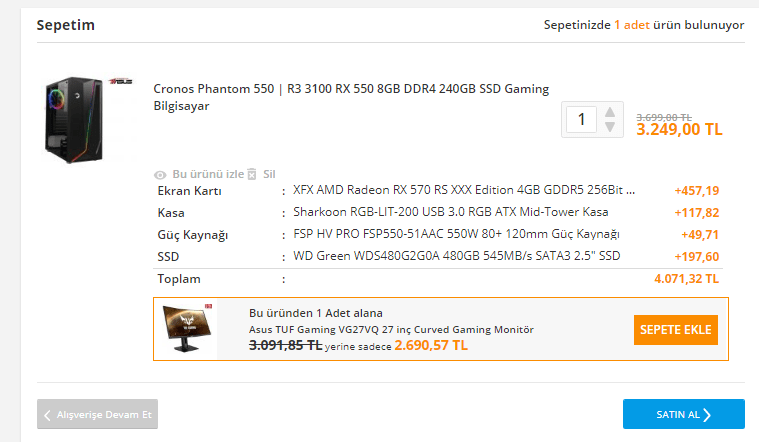This screenshot has height=442, width=759.
Task: Open the Asus TUF Gaming VG27VQ monitor link
Action: [x=391, y=330]
